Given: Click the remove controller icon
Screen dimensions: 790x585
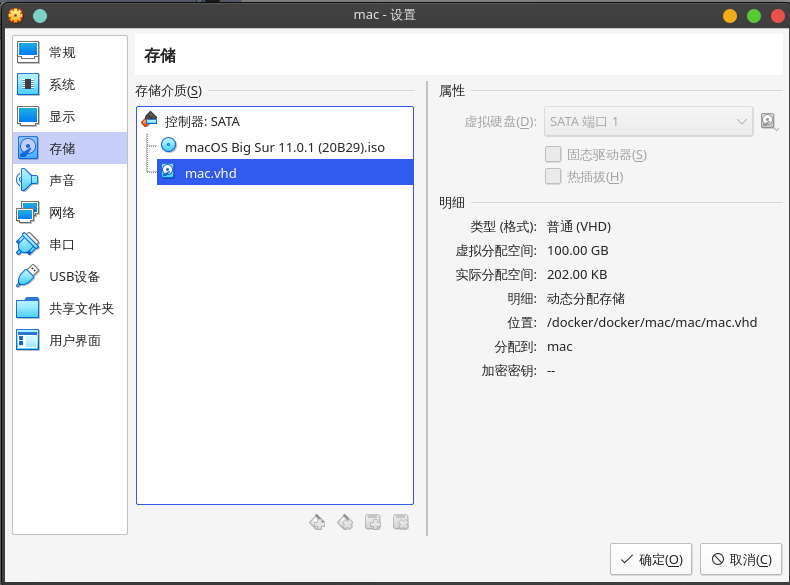Looking at the screenshot, I should tap(345, 523).
